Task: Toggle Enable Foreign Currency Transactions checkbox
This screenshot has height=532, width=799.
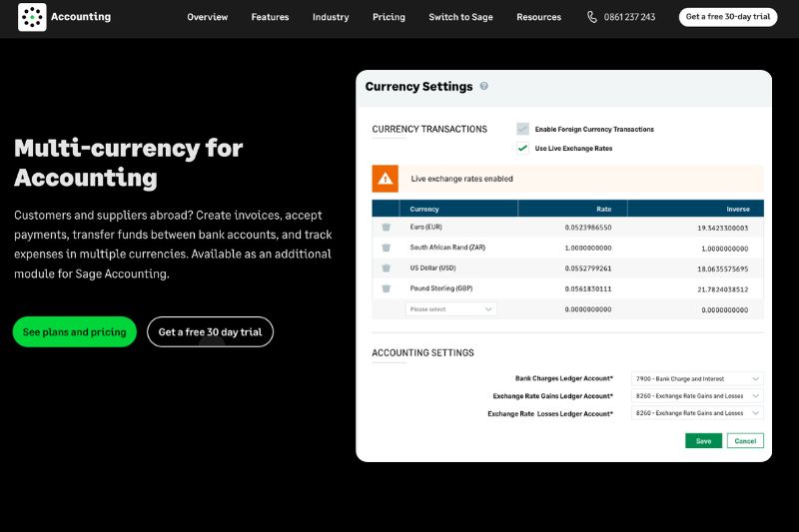Action: [x=522, y=129]
